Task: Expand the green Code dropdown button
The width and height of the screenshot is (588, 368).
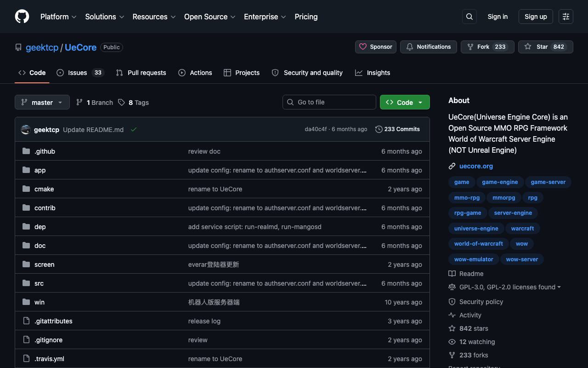Action: (405, 102)
